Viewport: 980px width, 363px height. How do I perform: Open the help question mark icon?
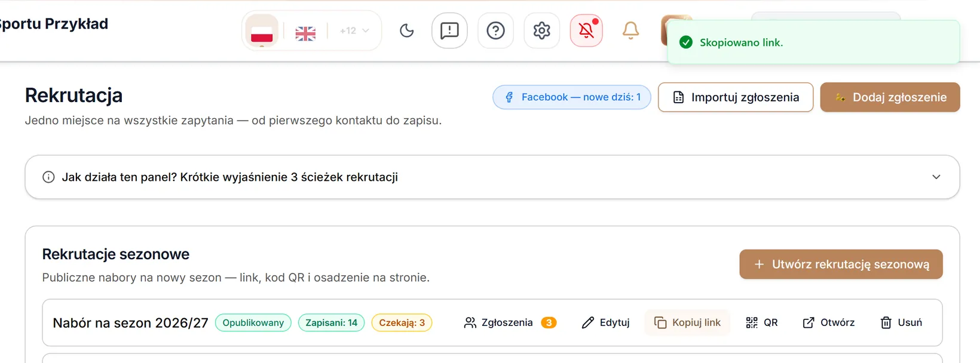495,30
